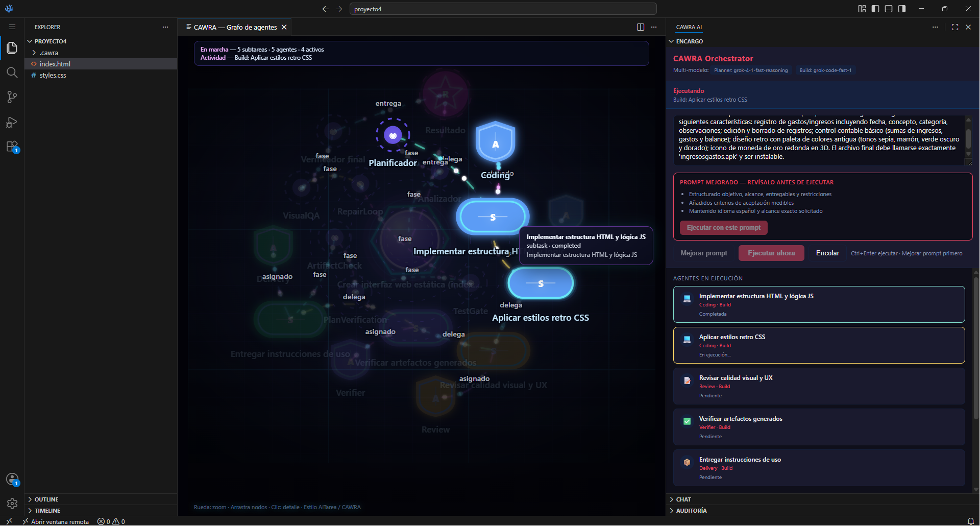Go back with the navigation arrow

(x=325, y=9)
